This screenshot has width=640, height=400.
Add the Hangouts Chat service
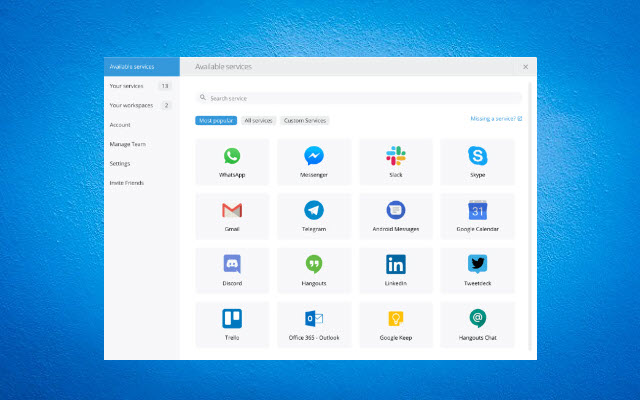tap(478, 325)
